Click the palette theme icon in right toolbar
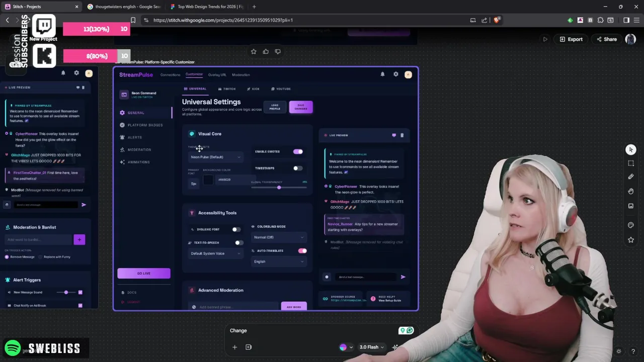The image size is (644, 362). coord(631,225)
